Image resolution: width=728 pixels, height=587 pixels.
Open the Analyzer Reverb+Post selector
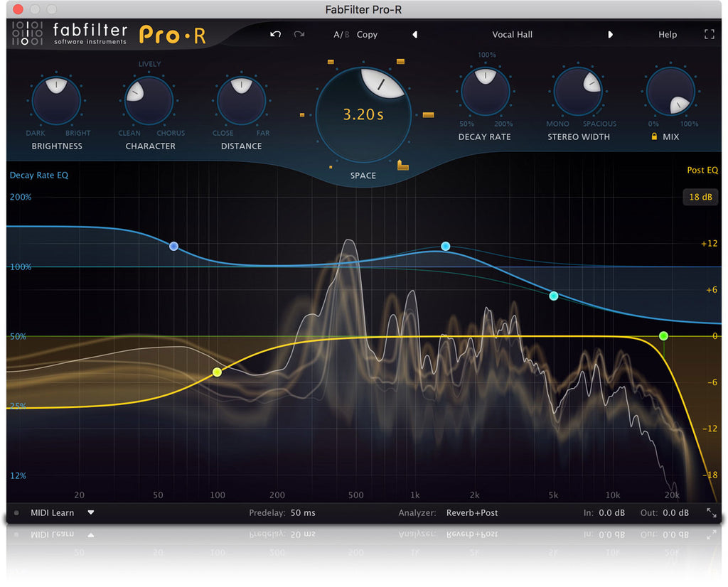(472, 513)
